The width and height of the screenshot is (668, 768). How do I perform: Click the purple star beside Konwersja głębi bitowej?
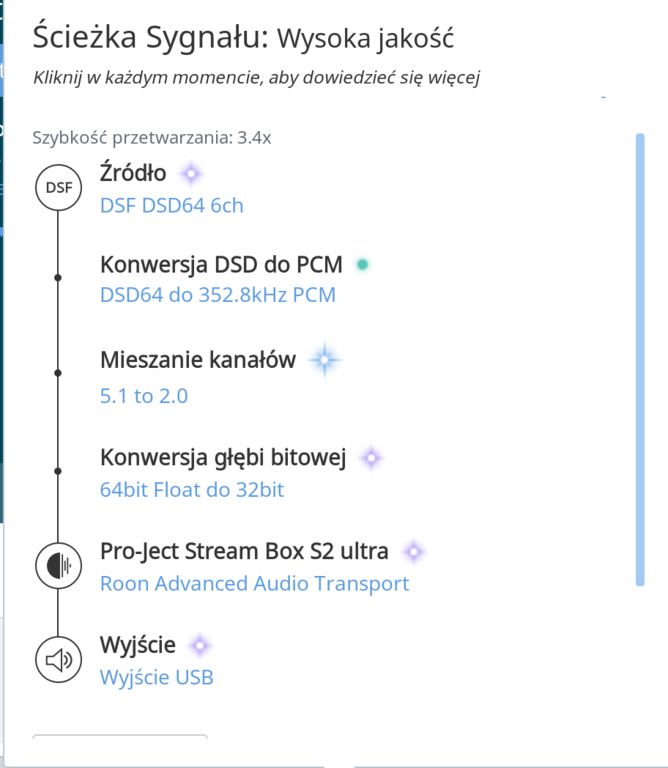pyautogui.click(x=371, y=458)
